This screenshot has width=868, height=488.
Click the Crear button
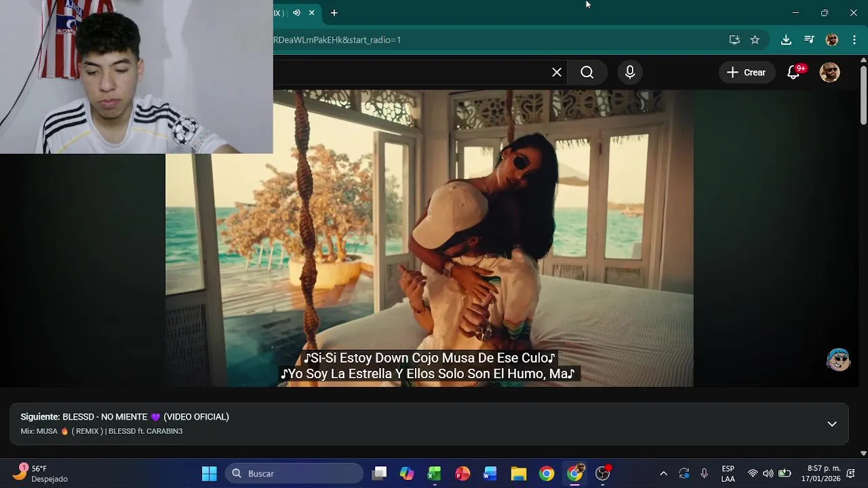point(747,73)
